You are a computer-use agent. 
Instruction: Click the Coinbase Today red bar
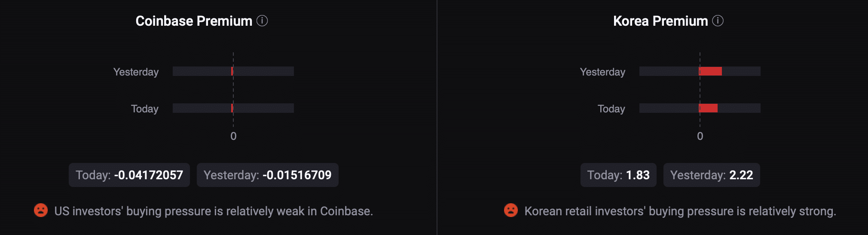coord(232,108)
